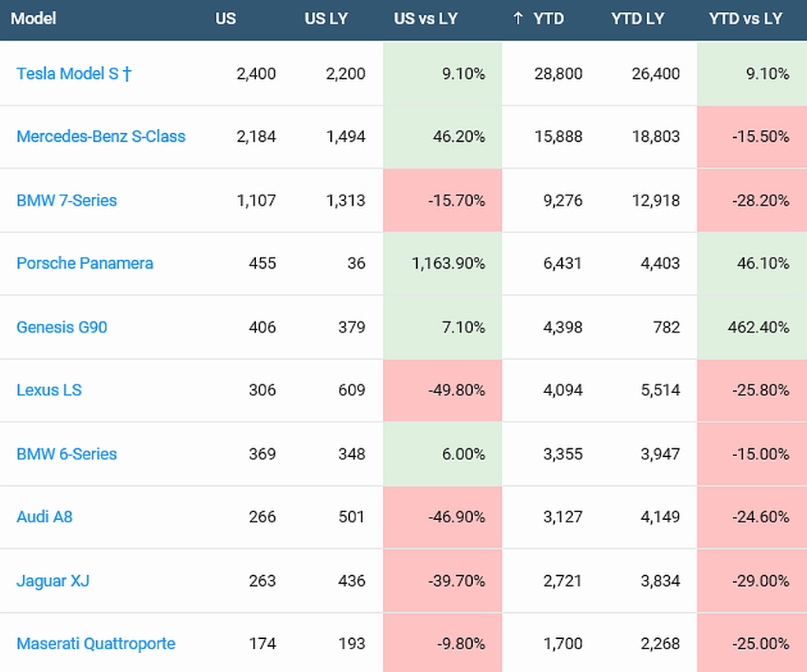The width and height of the screenshot is (807, 672).
Task: Select the 2,200 US LY value
Action: (x=346, y=73)
